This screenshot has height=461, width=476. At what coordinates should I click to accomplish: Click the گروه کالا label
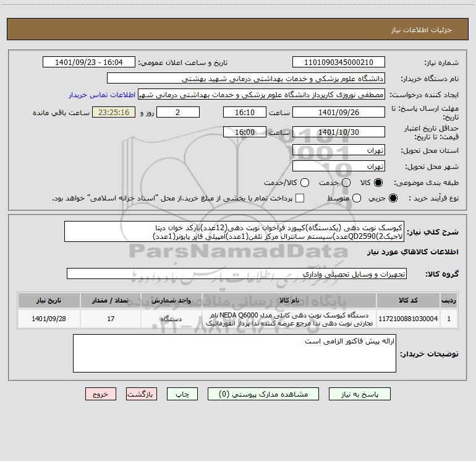442,274
